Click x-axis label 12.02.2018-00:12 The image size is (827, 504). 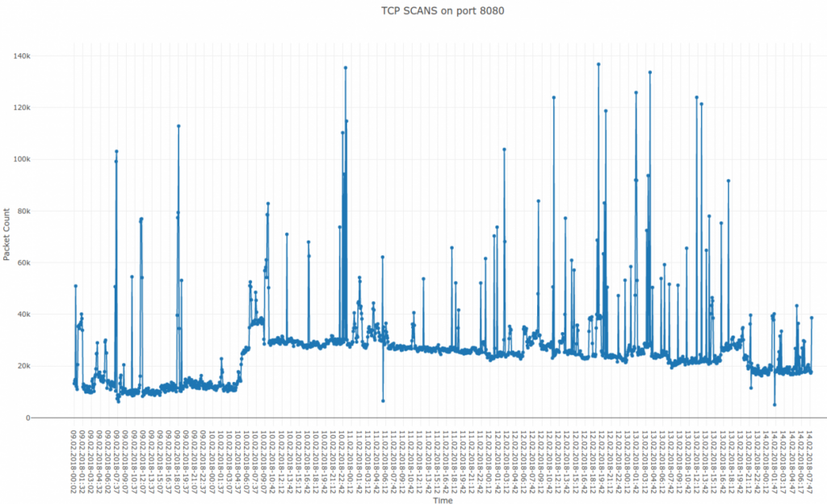(489, 462)
